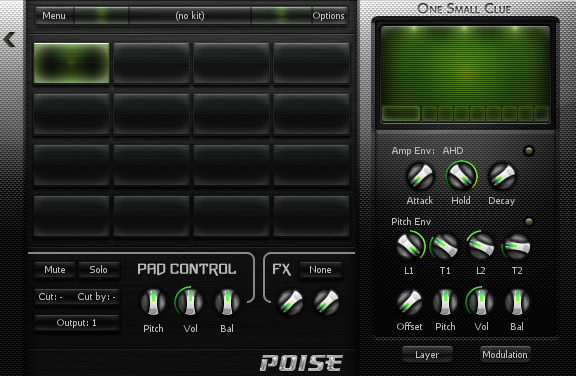
Task: Mute the selected pad
Action: tap(55, 270)
